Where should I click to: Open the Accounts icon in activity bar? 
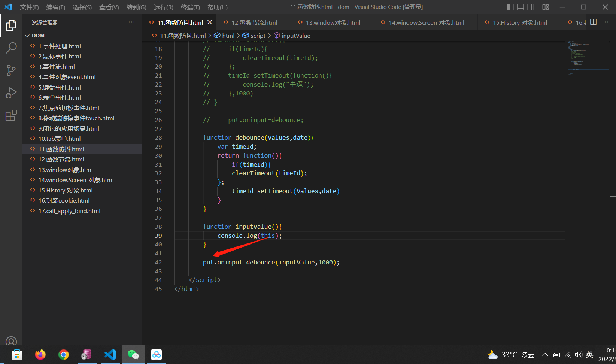click(11, 341)
